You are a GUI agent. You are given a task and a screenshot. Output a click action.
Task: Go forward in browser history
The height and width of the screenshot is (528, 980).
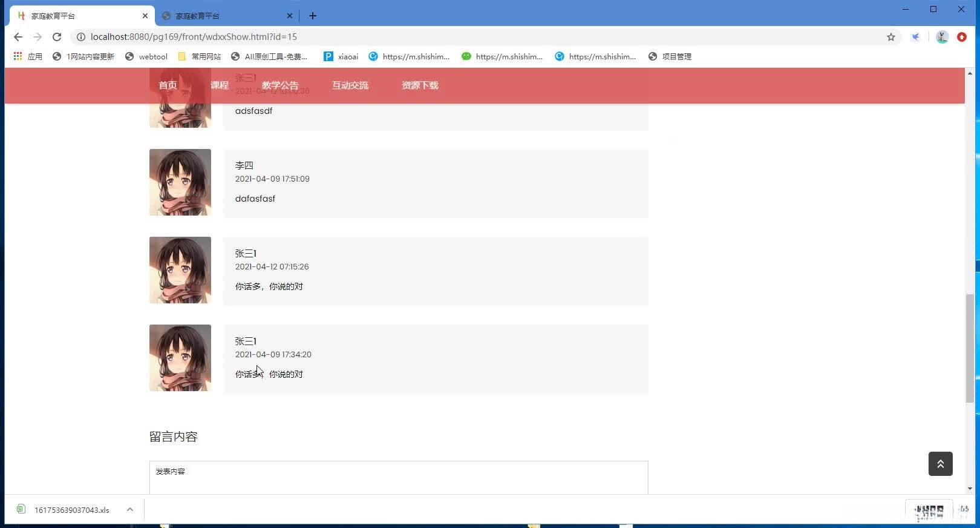coord(38,37)
